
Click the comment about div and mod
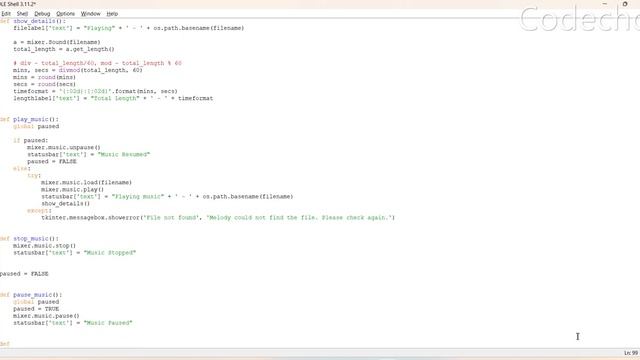click(x=97, y=63)
